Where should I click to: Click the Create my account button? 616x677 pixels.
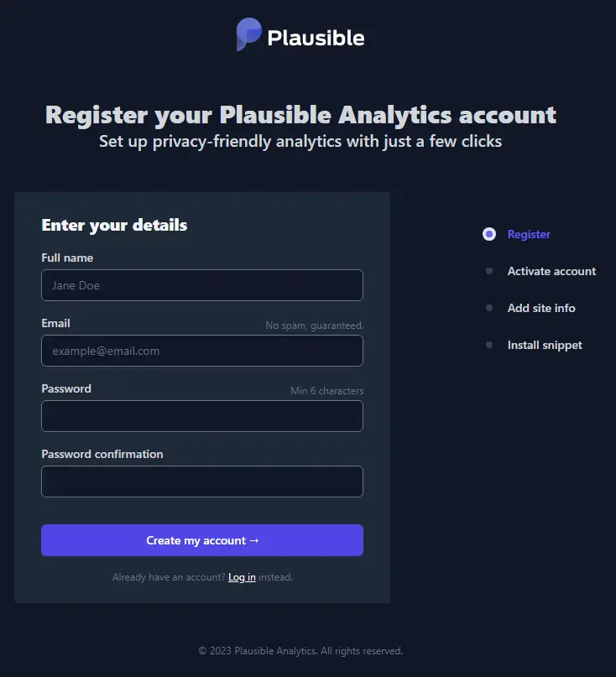(x=202, y=540)
